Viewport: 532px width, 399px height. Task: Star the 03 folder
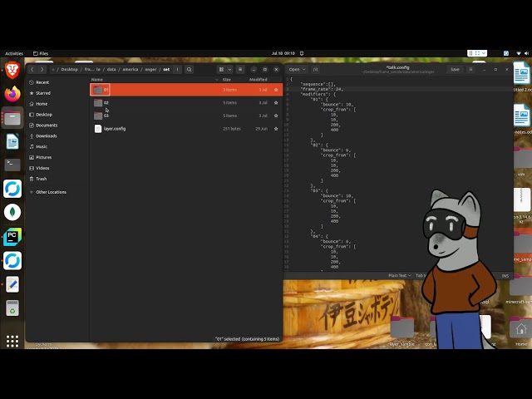click(x=276, y=116)
